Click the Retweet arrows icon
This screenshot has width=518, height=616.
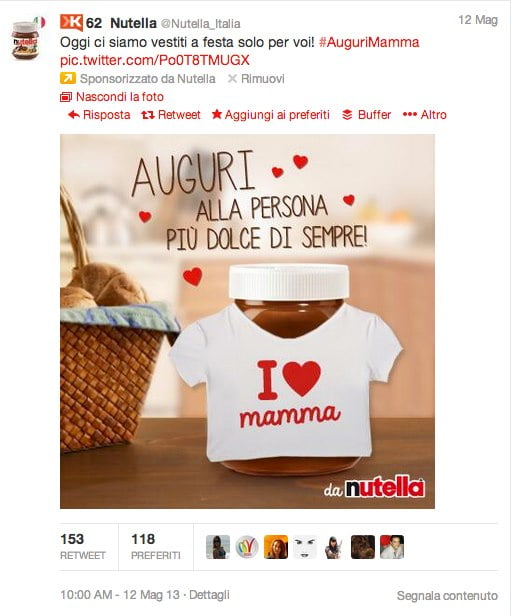click(148, 115)
